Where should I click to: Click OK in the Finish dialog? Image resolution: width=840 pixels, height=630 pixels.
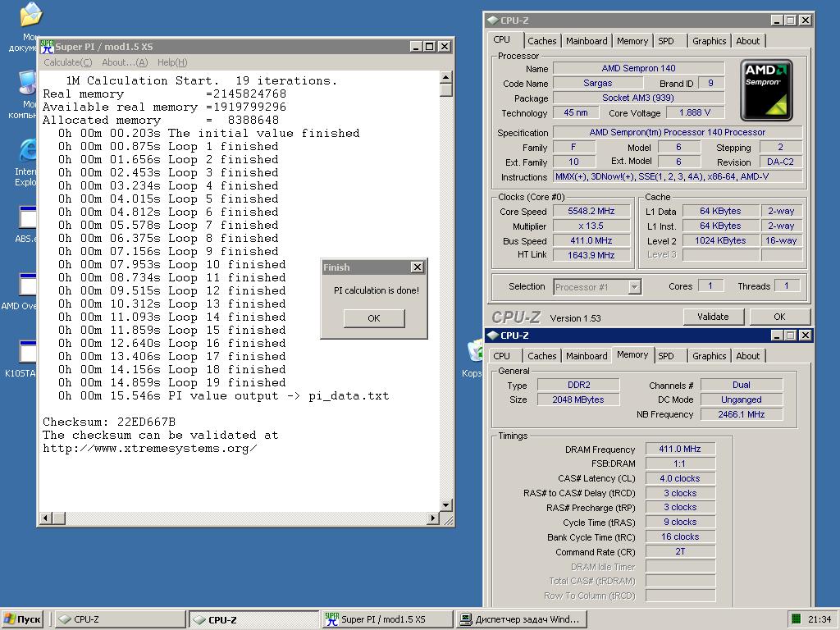point(374,318)
